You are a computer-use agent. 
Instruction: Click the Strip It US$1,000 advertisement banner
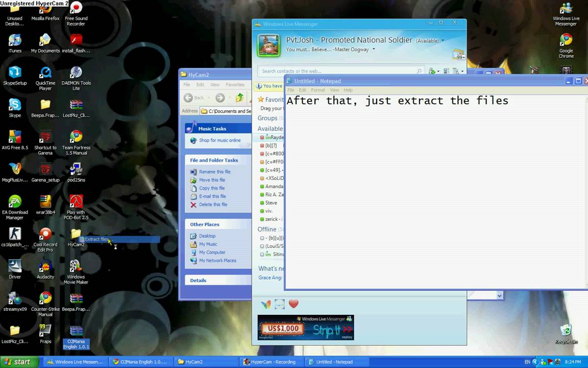pyautogui.click(x=306, y=328)
